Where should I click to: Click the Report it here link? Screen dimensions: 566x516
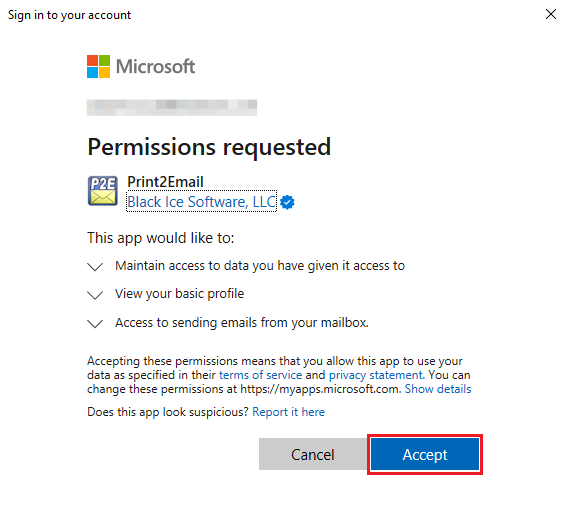288,412
